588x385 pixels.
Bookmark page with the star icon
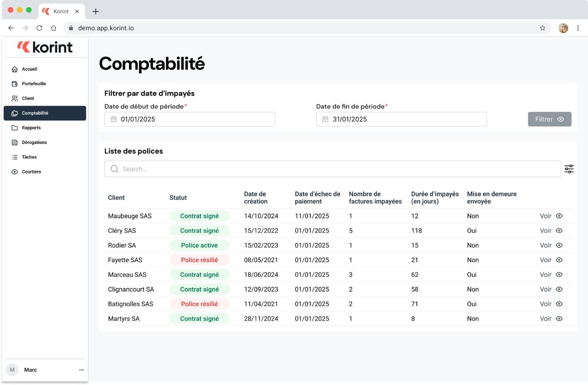tap(543, 28)
